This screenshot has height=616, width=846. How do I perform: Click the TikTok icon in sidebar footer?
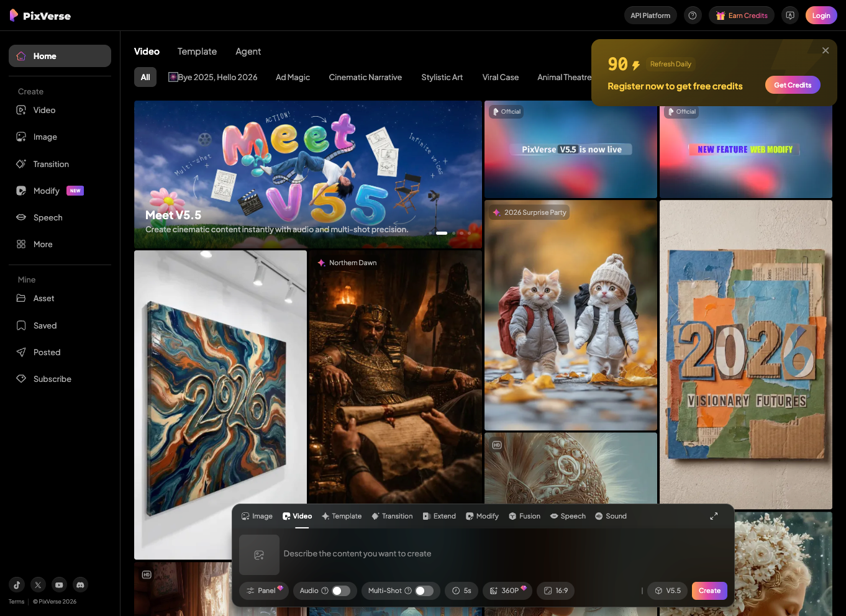click(17, 584)
